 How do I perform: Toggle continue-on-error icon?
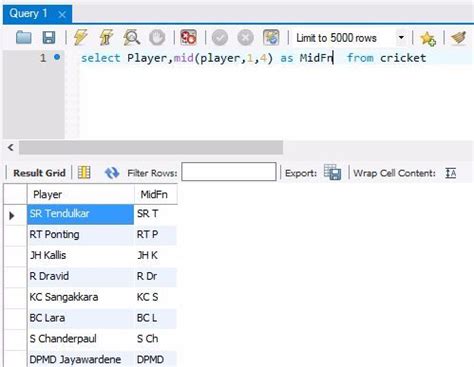point(188,37)
